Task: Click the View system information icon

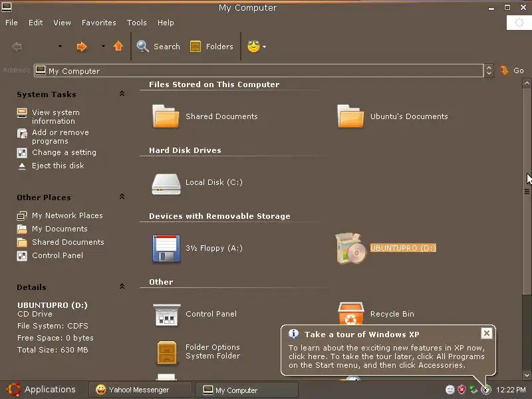Action: coord(22,112)
